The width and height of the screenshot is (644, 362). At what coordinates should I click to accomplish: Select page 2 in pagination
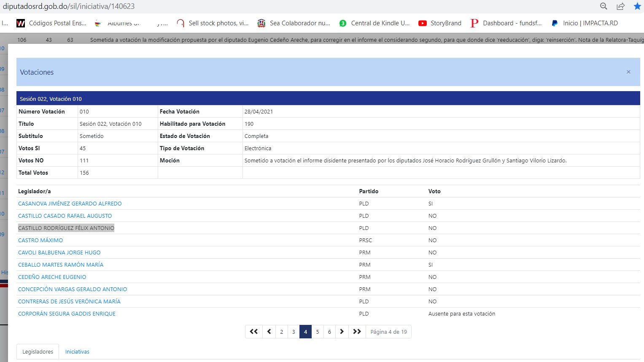coord(281,332)
